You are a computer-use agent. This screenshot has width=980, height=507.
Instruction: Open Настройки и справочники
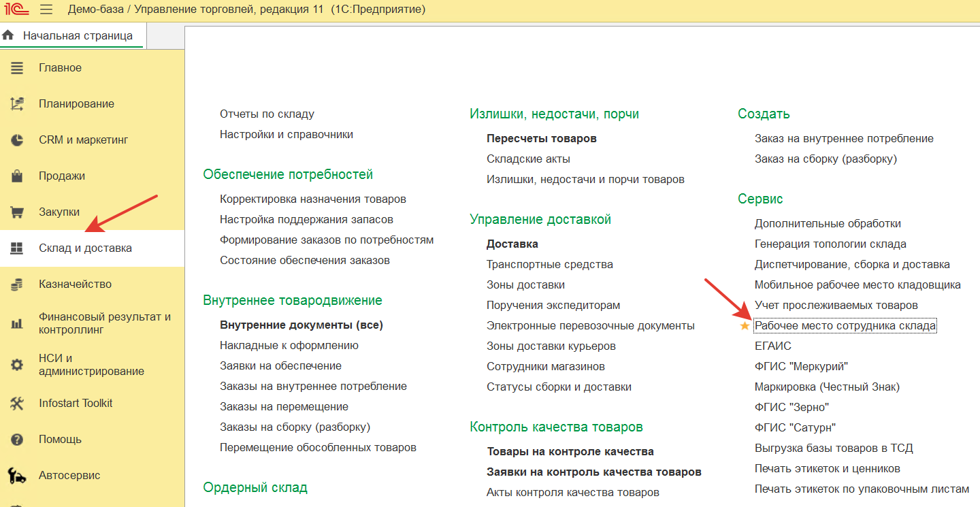click(x=287, y=135)
